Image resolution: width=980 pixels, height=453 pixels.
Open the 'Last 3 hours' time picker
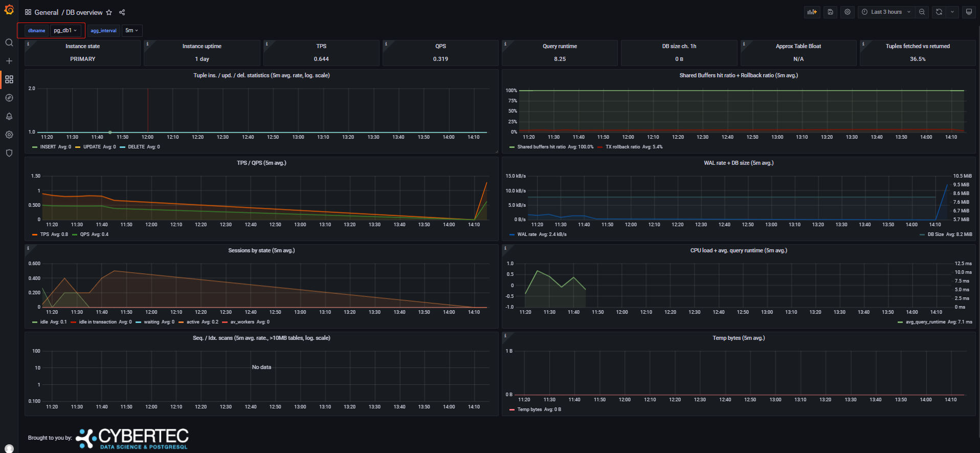[x=886, y=12]
